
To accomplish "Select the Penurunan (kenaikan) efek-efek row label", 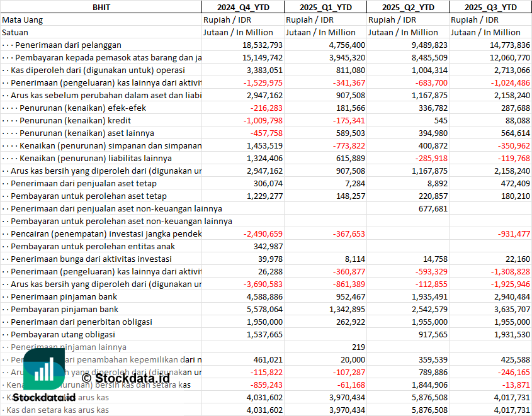I will [78, 108].
